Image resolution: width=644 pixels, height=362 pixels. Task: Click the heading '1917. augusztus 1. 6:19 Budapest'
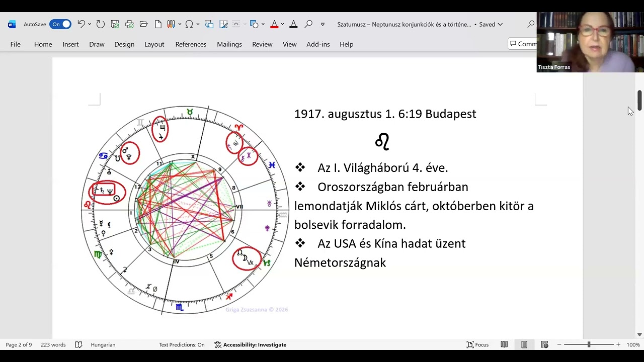click(x=385, y=114)
